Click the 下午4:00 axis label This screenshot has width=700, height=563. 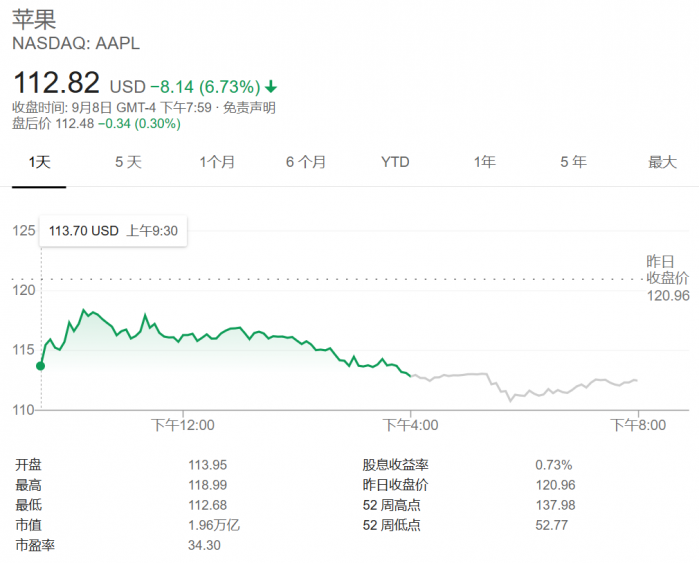click(411, 425)
